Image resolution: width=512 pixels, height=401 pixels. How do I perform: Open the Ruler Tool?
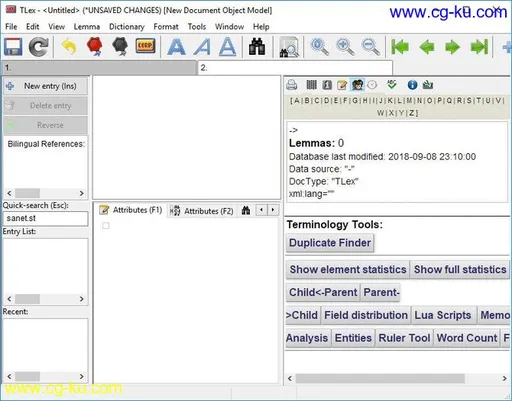click(404, 338)
